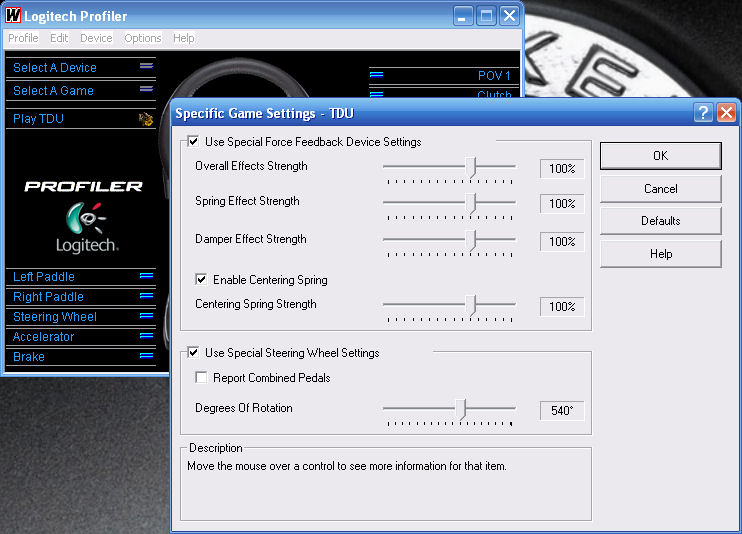Click the dialog question mark help icon
The width and height of the screenshot is (742, 534).
[703, 113]
